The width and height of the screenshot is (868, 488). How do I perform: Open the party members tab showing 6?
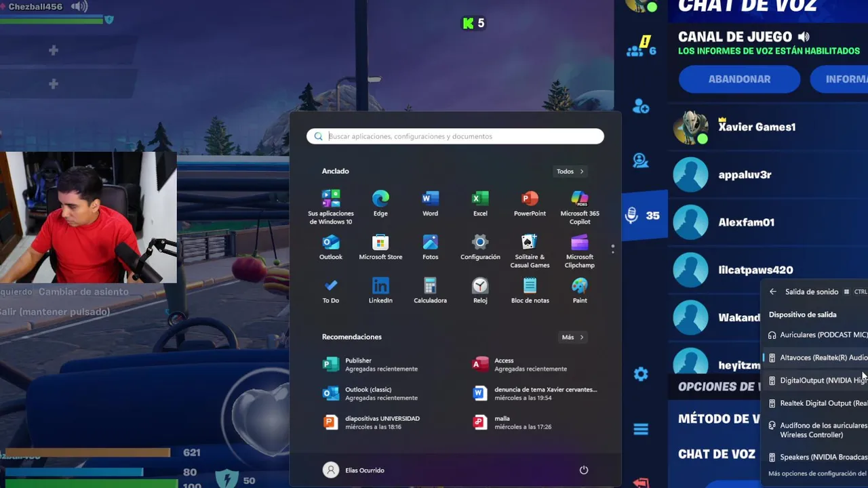click(642, 46)
